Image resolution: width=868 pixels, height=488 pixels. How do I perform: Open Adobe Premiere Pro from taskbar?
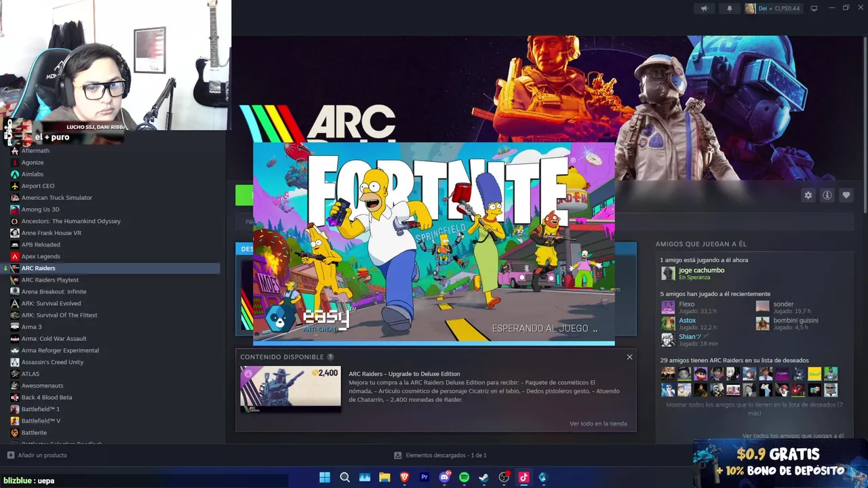point(425,477)
